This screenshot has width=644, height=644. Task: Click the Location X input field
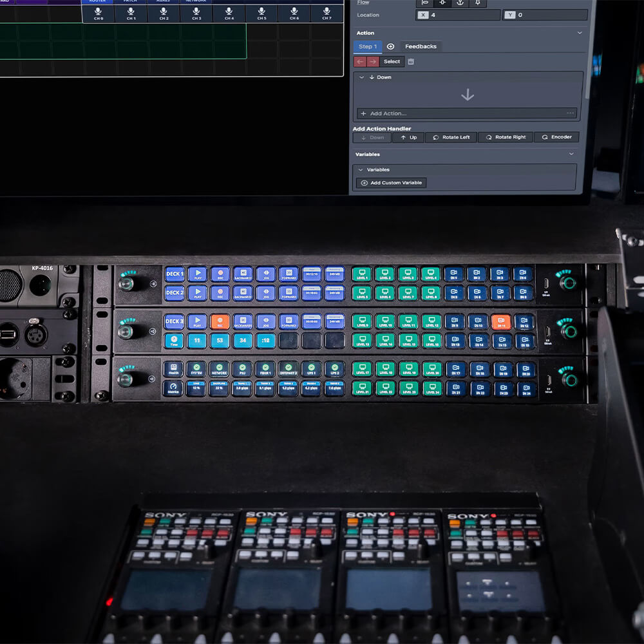pos(464,15)
